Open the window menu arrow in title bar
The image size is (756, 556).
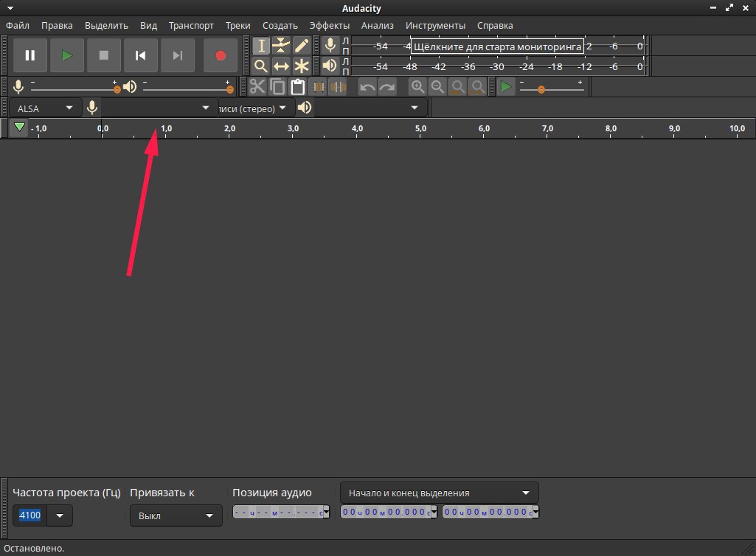point(10,8)
